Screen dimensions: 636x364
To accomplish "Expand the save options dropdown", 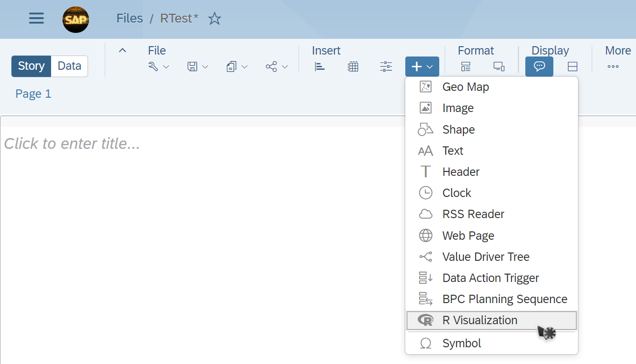I will point(198,67).
